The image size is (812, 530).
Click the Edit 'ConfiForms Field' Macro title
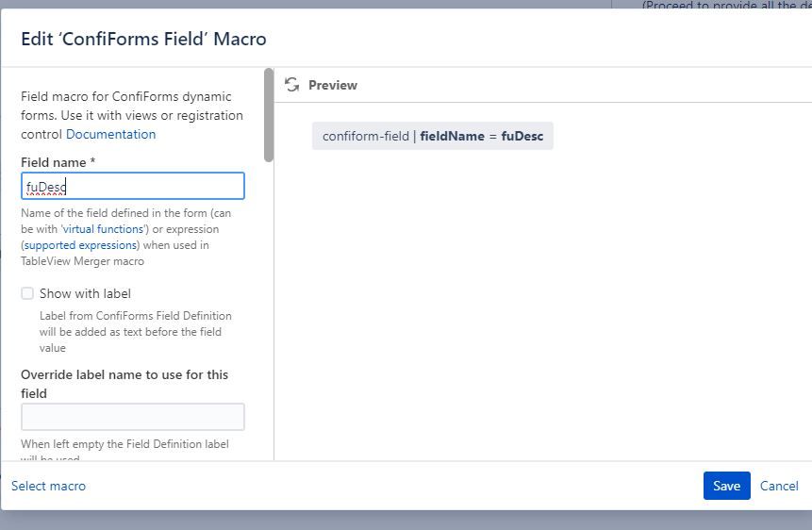[x=143, y=39]
